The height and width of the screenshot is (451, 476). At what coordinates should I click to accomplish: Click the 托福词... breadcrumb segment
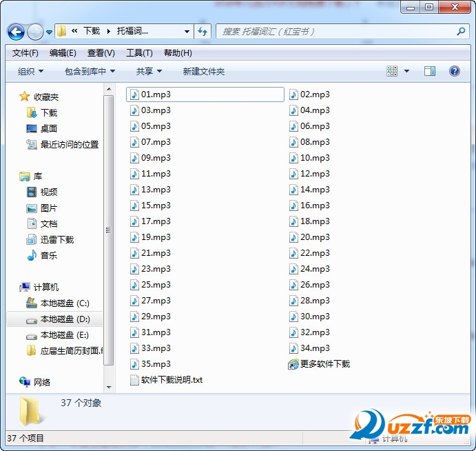pyautogui.click(x=132, y=31)
